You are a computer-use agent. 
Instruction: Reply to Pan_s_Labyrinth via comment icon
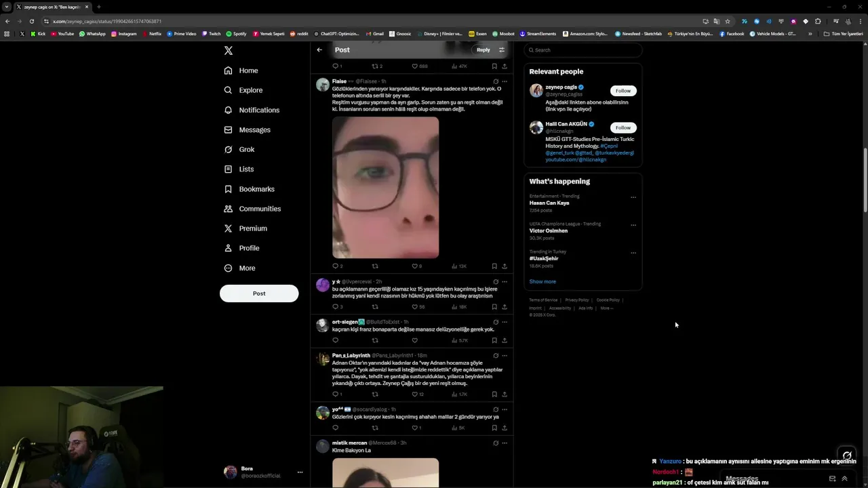point(335,394)
